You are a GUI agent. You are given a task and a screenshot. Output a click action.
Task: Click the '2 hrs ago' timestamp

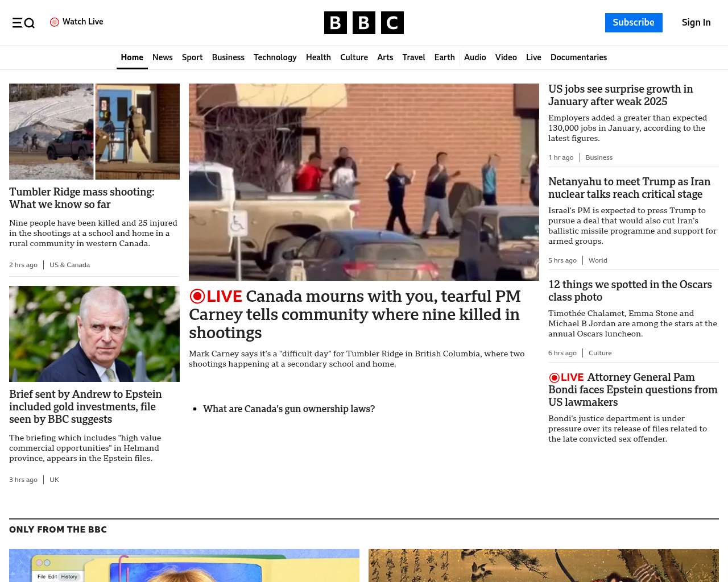click(23, 265)
